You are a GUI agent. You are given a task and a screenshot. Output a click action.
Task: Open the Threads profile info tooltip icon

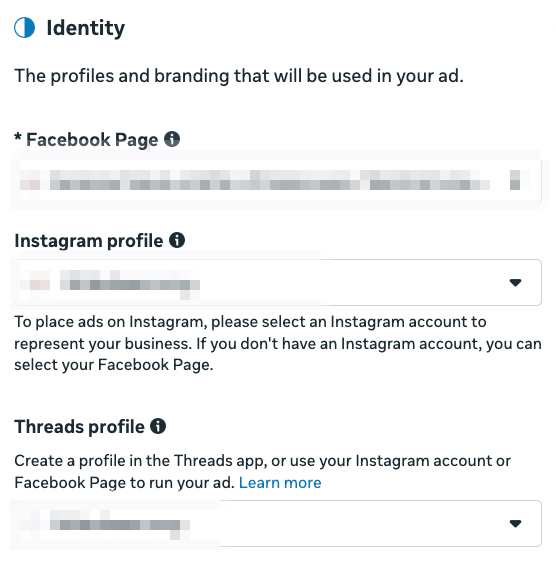pyautogui.click(x=158, y=426)
